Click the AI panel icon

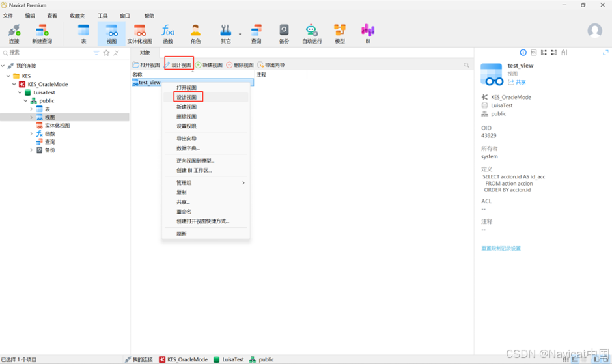tap(564, 53)
